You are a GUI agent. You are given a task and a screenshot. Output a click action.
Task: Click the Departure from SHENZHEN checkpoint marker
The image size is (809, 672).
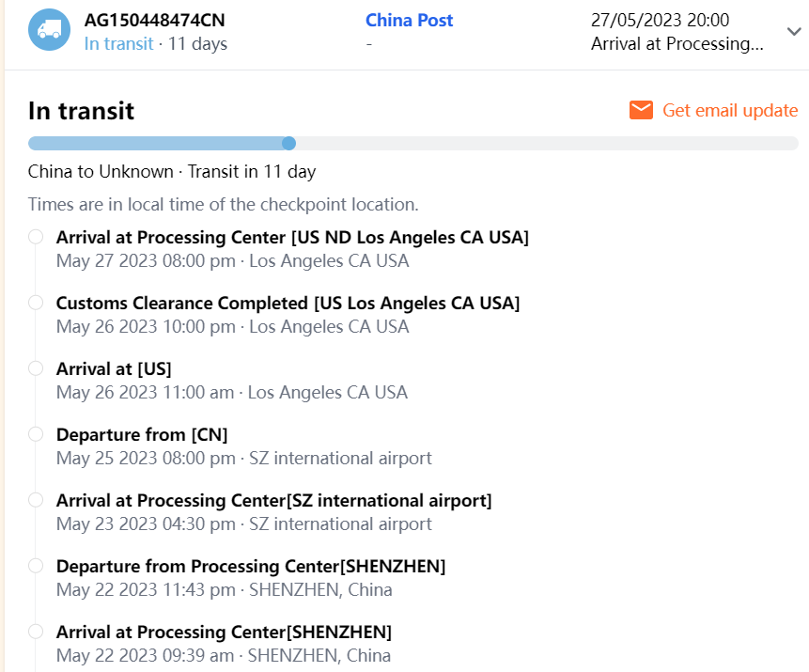click(36, 567)
